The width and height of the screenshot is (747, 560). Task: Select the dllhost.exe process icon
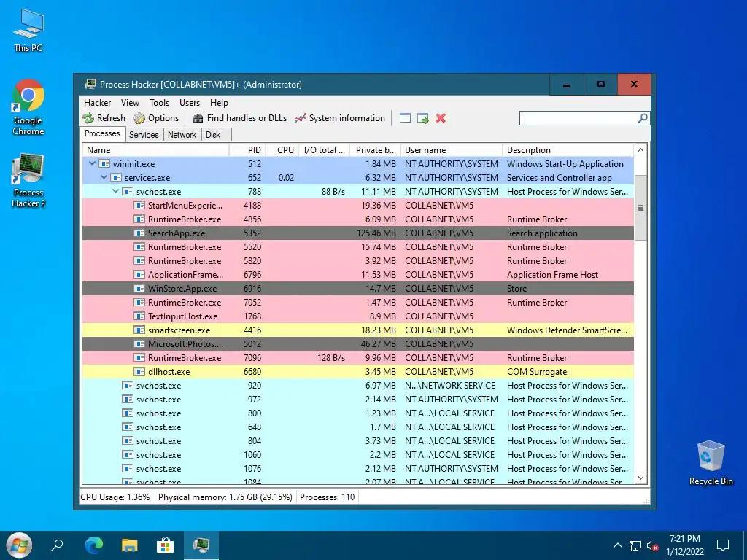coord(139,371)
